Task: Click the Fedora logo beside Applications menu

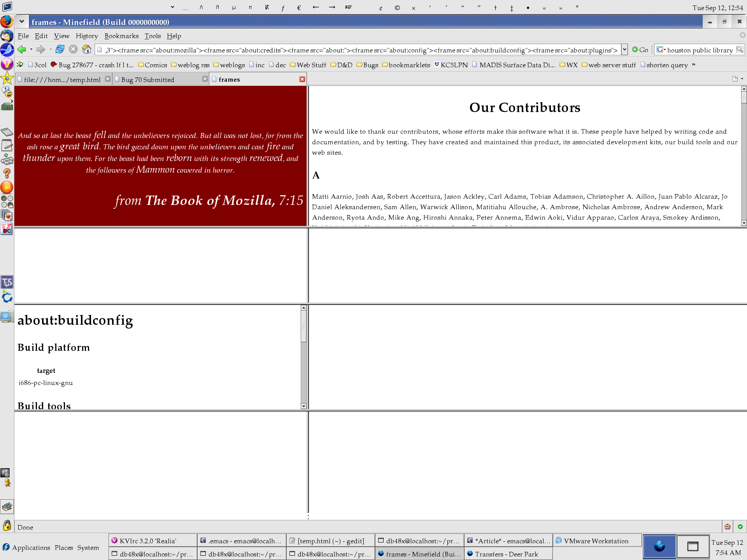Action: (x=6, y=547)
